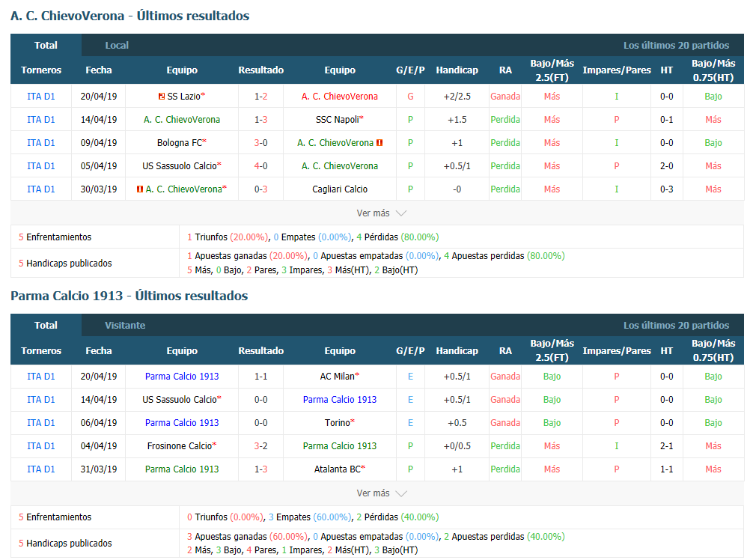
Task: Click the red card icon in the Cagliari Calcio row
Action: tap(140, 189)
